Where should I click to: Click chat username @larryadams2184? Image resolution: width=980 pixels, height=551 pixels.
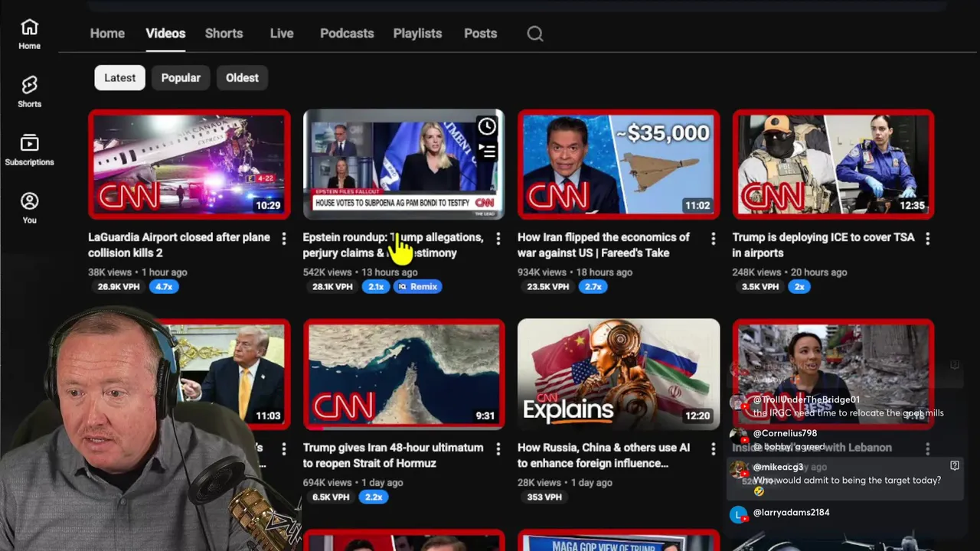(791, 512)
